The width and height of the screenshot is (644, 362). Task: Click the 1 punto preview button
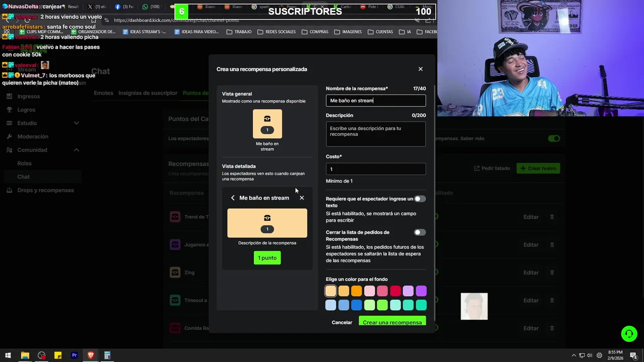(x=267, y=258)
